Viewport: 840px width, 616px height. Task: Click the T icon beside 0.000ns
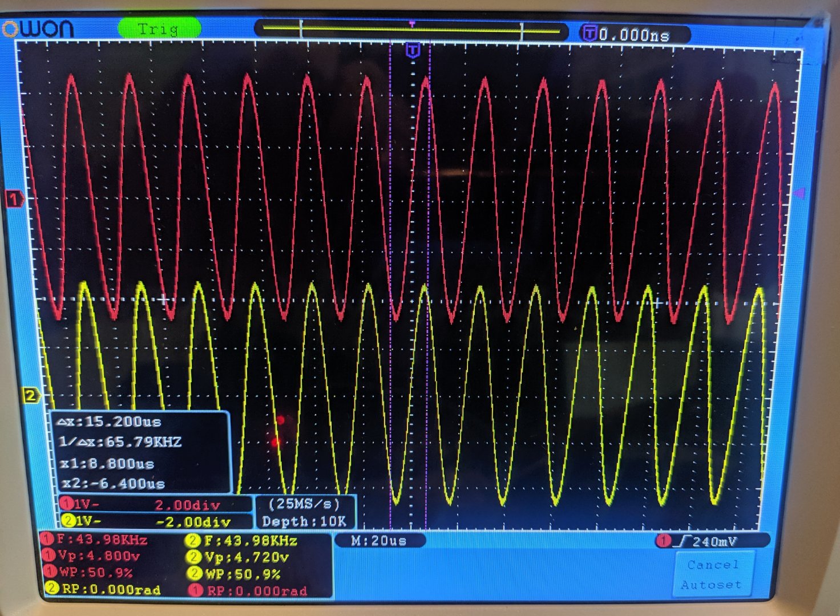click(588, 34)
